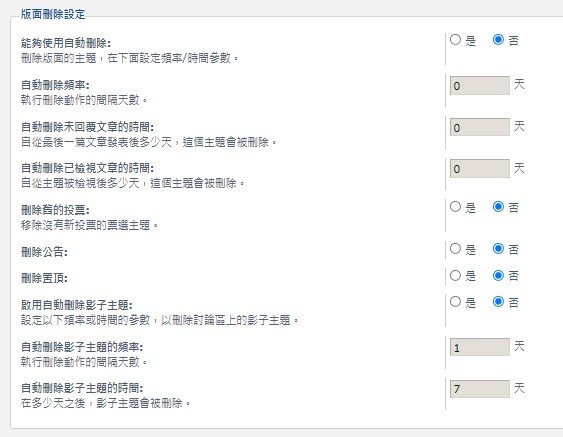
Task: Click the 刪除舊的投票 label
Action: click(x=55, y=210)
